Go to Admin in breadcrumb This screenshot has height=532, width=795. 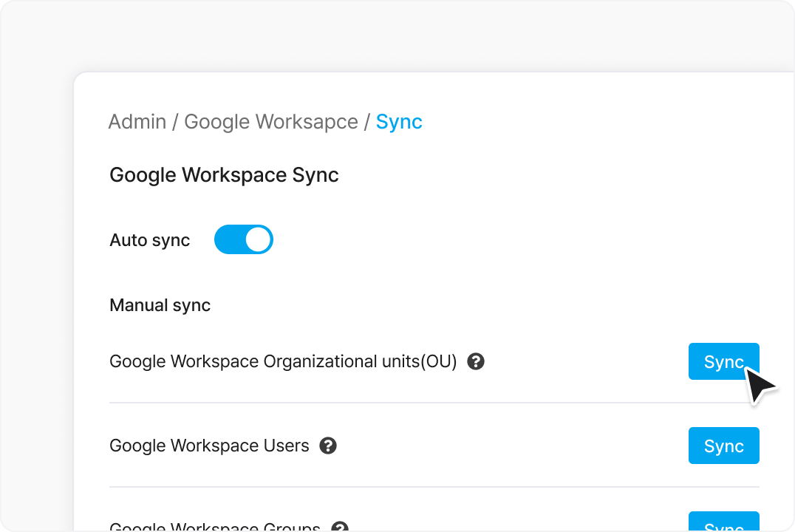click(137, 122)
